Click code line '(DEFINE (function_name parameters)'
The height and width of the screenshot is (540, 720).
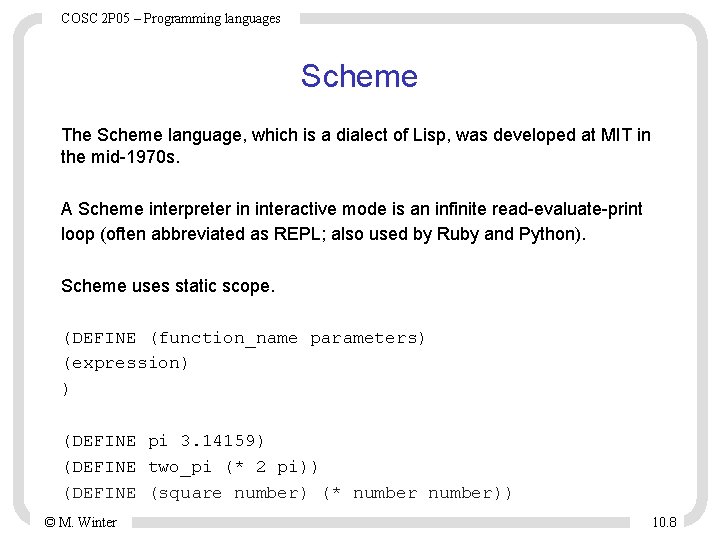[x=244, y=339]
